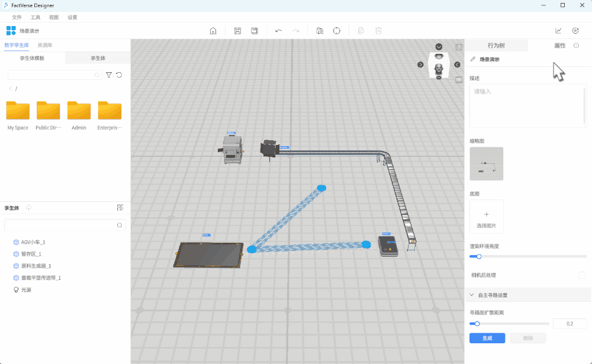Viewport: 592px width, 364px height.
Task: Toggle the 相机后处理 checkbox
Action: (581, 275)
